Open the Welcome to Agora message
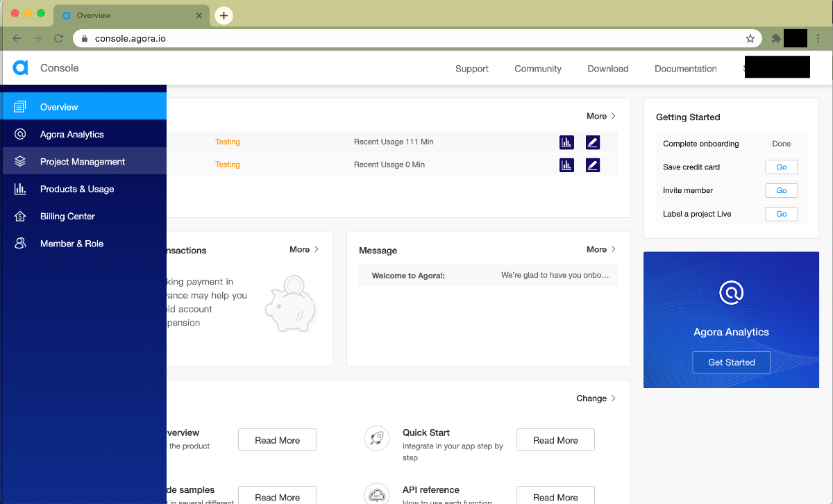This screenshot has width=833, height=504. (488, 276)
